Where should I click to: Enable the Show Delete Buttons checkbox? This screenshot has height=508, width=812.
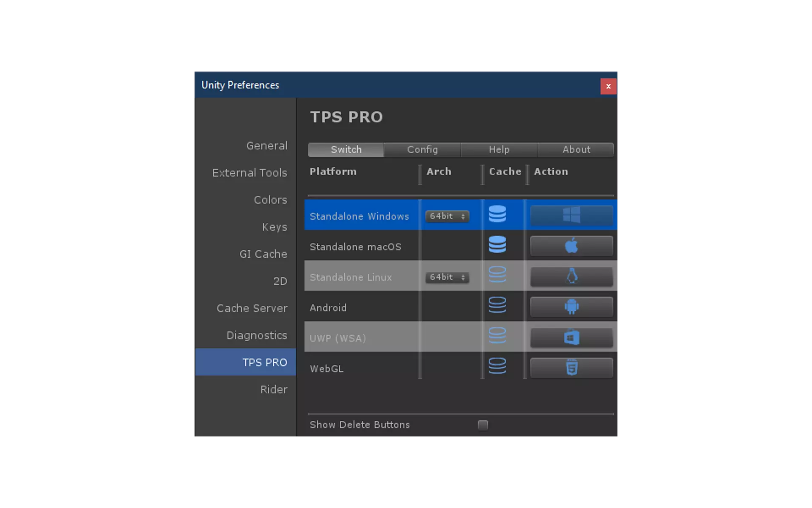(483, 425)
